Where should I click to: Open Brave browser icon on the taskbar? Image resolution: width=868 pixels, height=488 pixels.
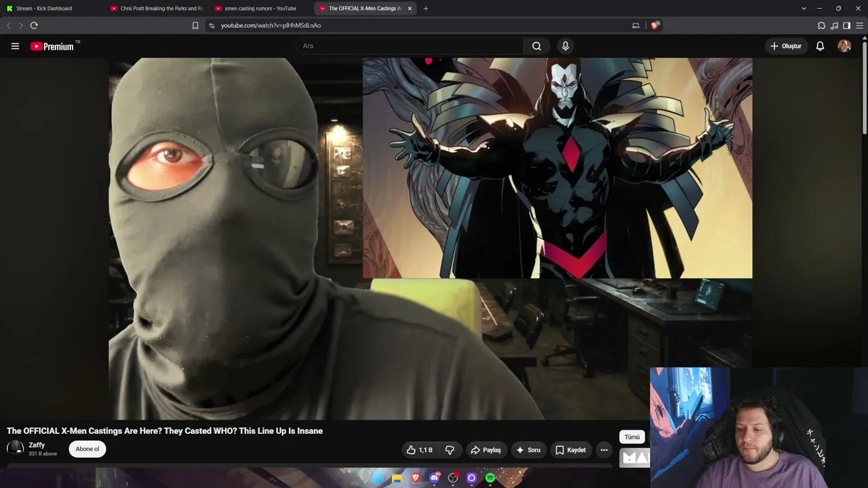pos(416,479)
